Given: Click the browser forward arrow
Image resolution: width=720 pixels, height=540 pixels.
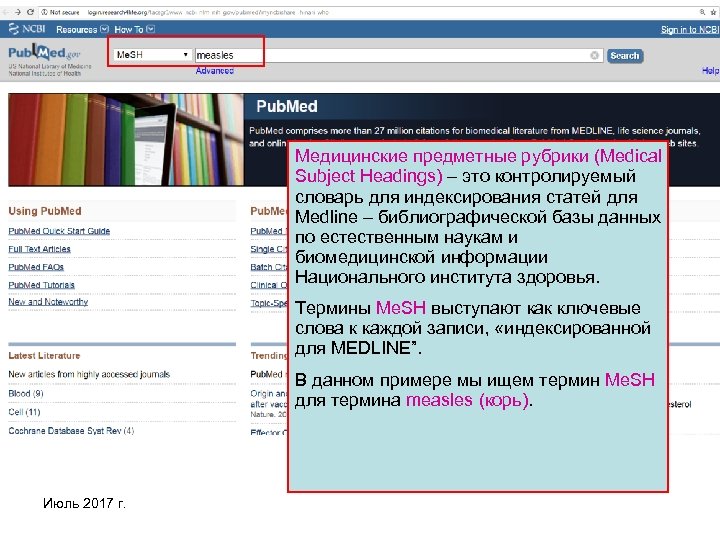Looking at the screenshot, I should coord(18,12).
